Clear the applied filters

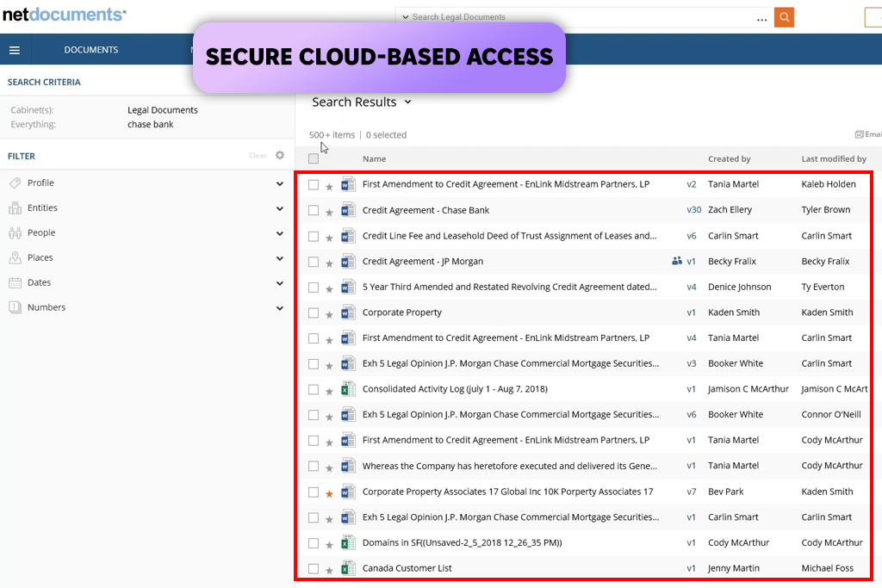pyautogui.click(x=258, y=155)
